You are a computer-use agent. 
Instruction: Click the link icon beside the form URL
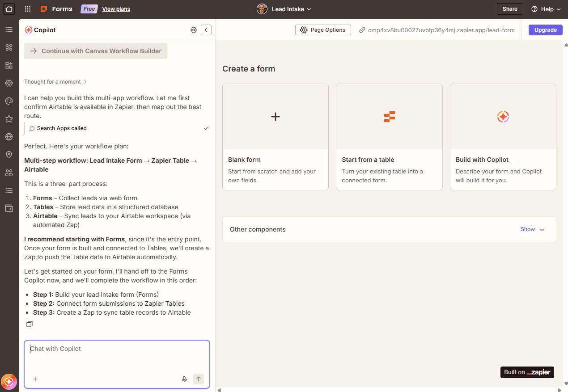[x=362, y=30]
